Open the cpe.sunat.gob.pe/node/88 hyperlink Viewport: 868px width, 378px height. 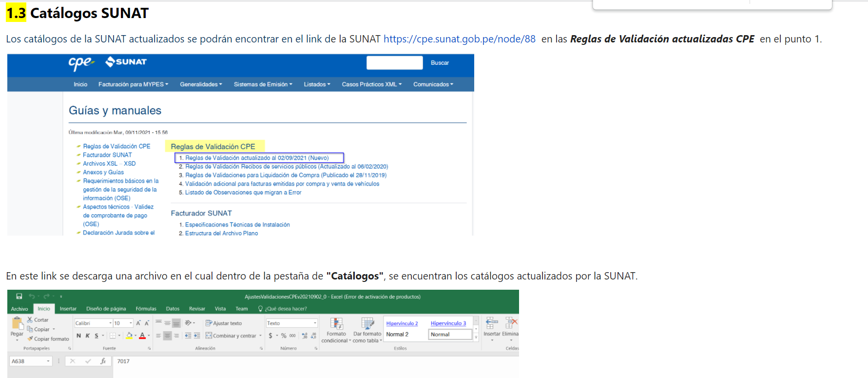(460, 39)
